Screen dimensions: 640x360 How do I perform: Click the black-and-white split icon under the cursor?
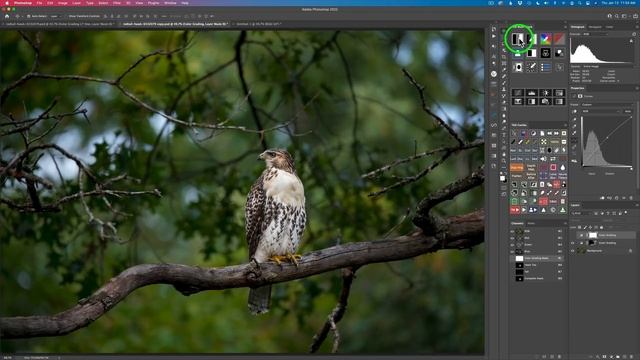pyautogui.click(x=518, y=39)
